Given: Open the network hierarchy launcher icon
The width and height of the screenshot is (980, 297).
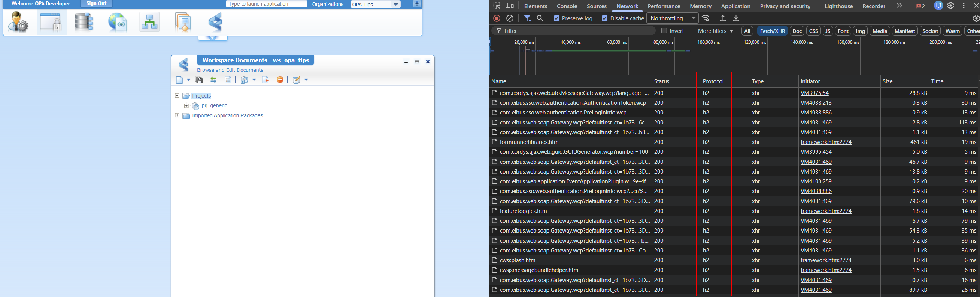Looking at the screenshot, I should [149, 22].
